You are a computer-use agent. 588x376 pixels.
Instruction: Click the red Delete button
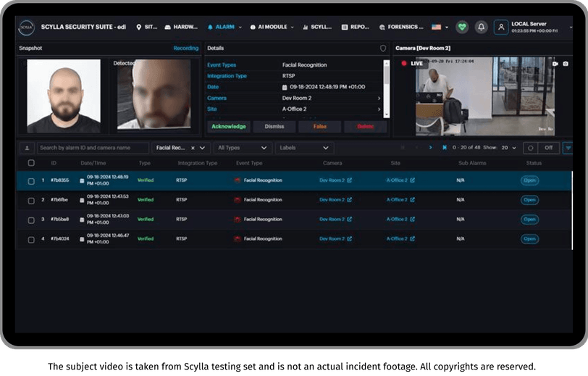365,127
